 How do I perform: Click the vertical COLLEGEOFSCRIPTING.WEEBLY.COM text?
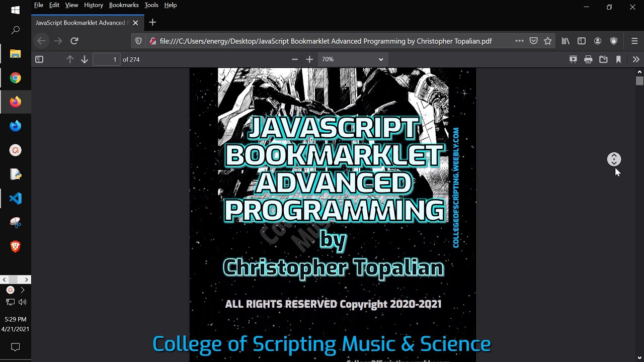pos(456,187)
